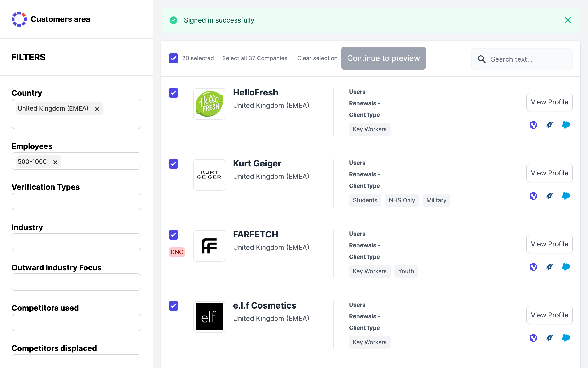Open Kurt Geiger purple circle Y-shaped link

click(x=533, y=196)
